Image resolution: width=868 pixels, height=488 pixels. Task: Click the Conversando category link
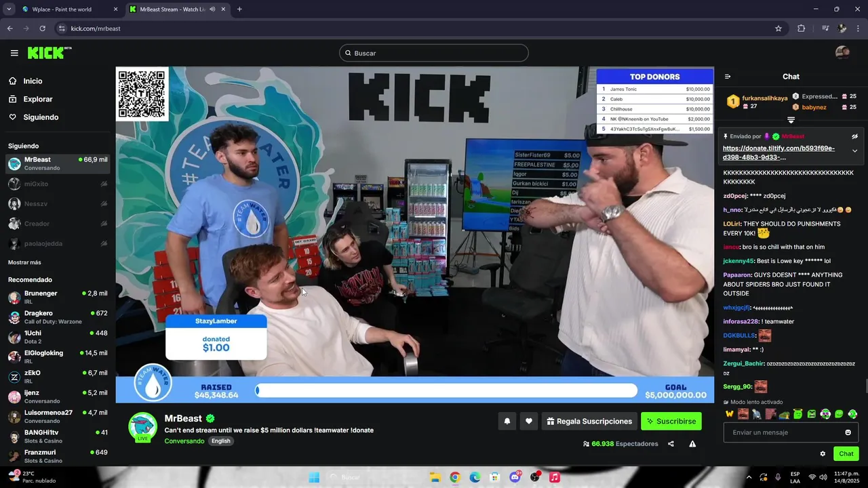pos(184,441)
